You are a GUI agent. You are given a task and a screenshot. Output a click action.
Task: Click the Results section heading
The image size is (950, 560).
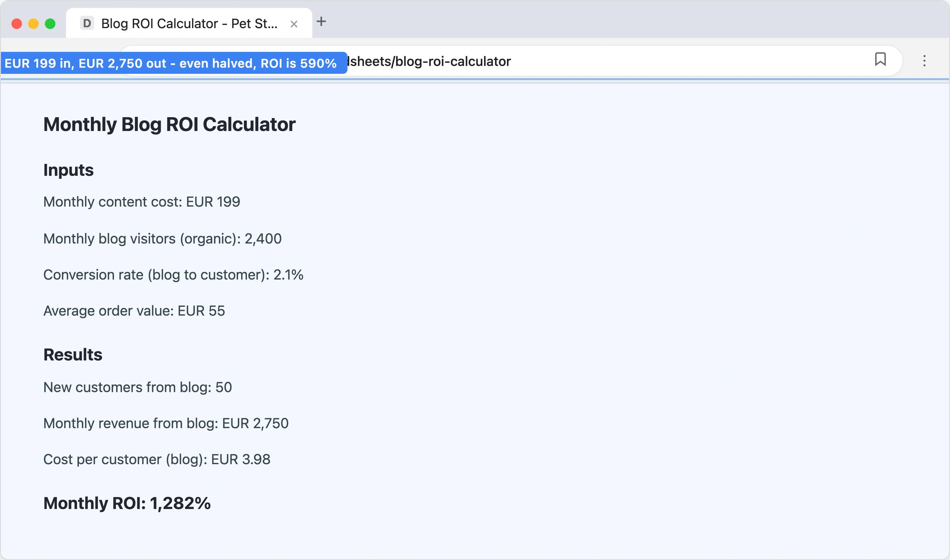73,354
